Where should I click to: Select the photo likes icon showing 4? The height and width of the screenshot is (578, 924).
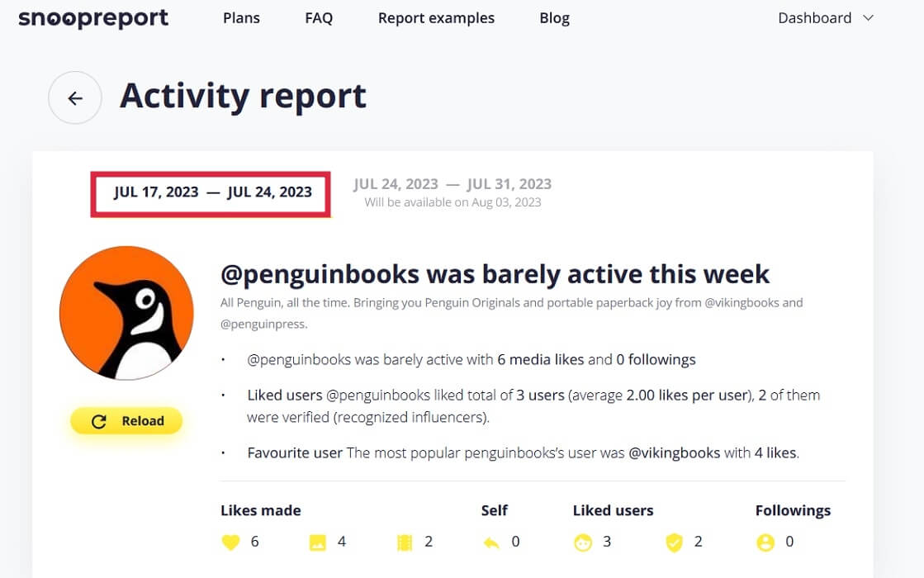pyautogui.click(x=317, y=542)
